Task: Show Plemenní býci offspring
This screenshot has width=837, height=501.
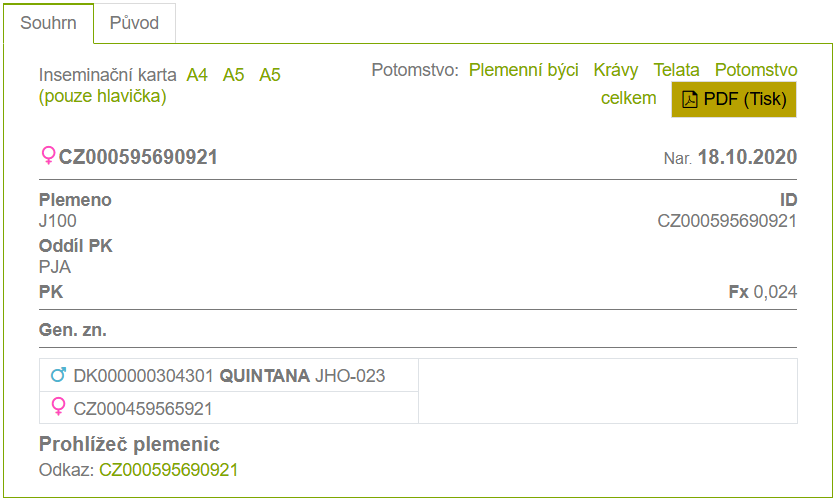Action: (x=523, y=70)
